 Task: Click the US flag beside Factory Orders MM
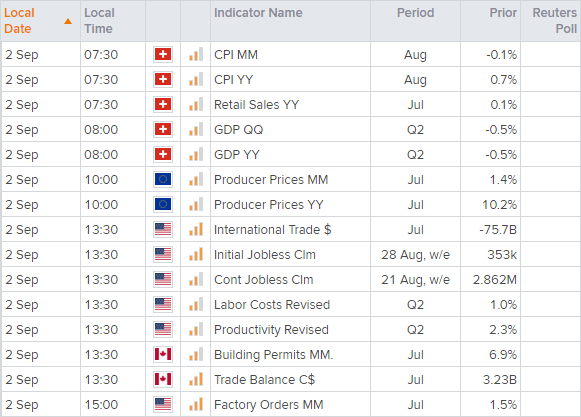coord(163,404)
